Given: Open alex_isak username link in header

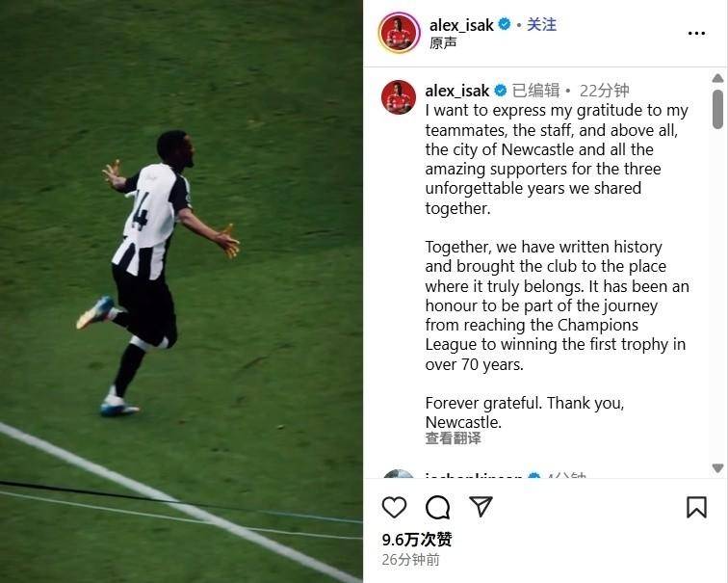Looking at the screenshot, I should (461, 25).
